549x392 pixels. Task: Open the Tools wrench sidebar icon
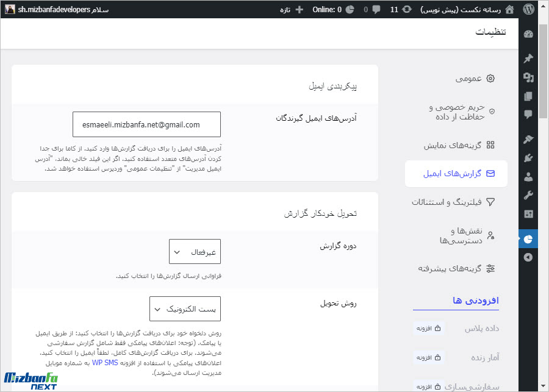(x=528, y=195)
